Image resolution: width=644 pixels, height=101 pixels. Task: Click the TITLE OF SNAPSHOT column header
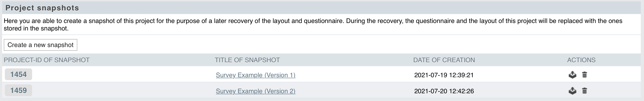click(x=247, y=60)
